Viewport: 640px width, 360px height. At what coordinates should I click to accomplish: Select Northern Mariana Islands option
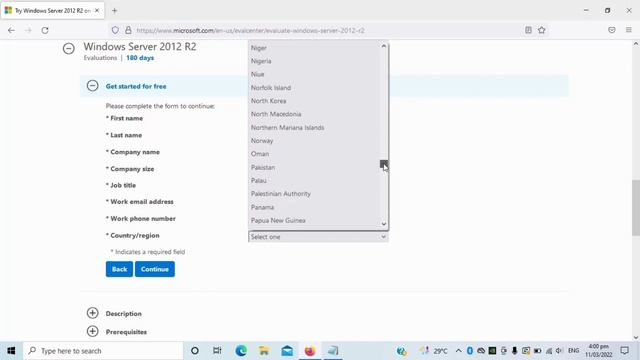coord(288,127)
